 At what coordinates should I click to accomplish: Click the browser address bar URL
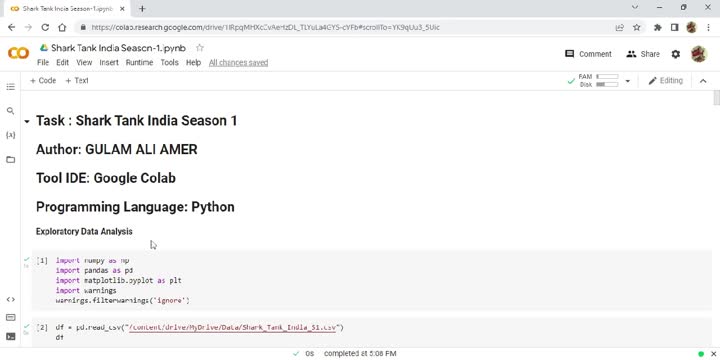265,28
